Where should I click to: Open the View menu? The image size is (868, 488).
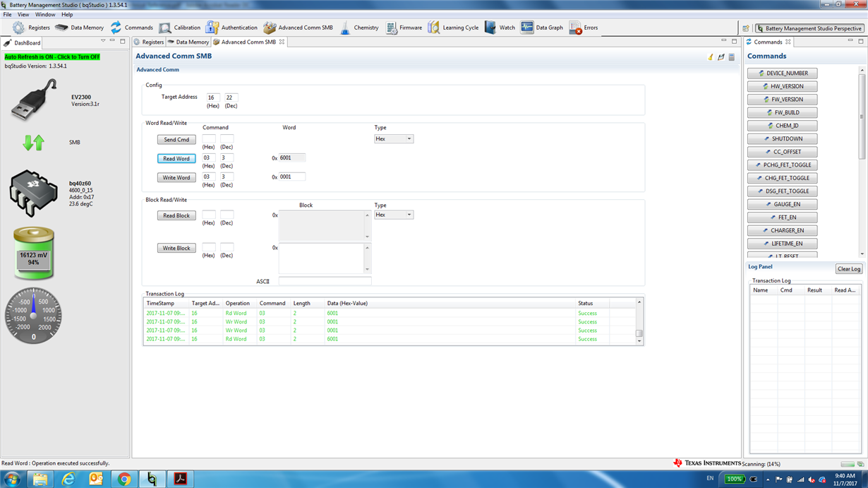[x=23, y=14]
